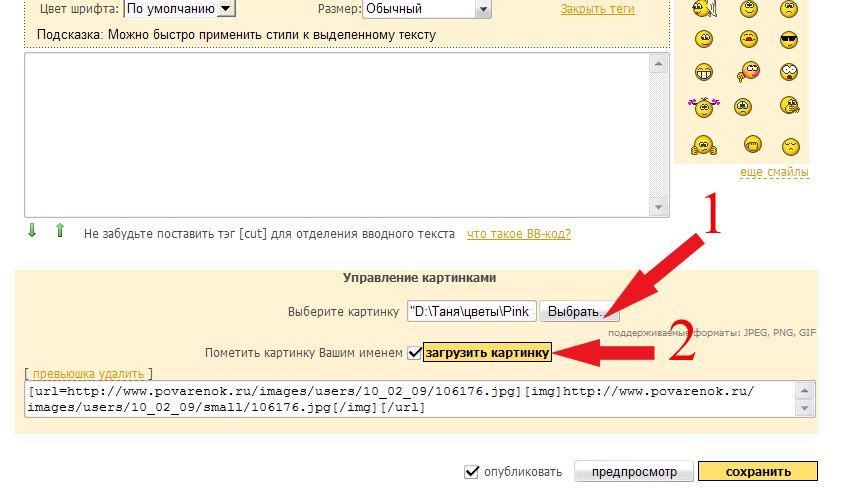Click green down arrow to enlarge text area
Viewport: 843px width, 503px height.
pyautogui.click(x=32, y=231)
